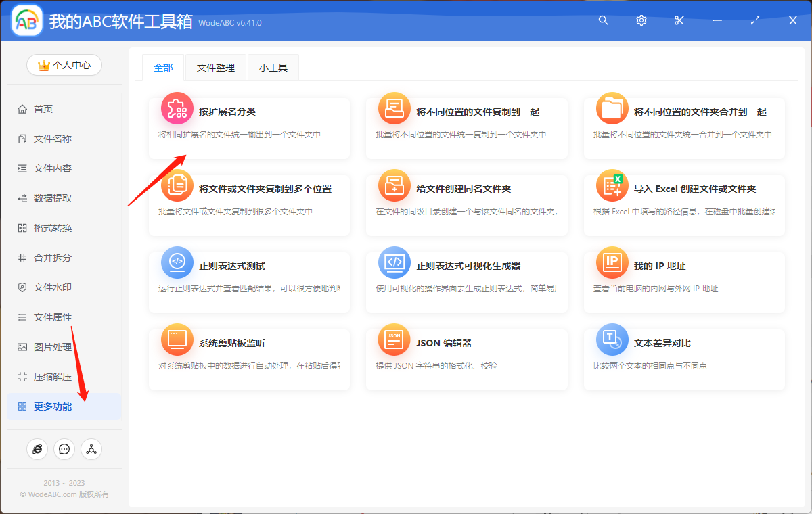Click the browser globe icon at bottom left

pos(37,448)
